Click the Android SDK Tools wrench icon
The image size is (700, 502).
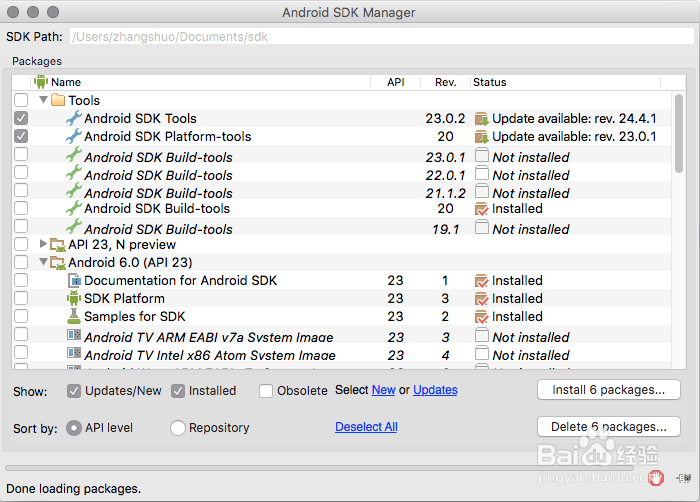(x=73, y=118)
